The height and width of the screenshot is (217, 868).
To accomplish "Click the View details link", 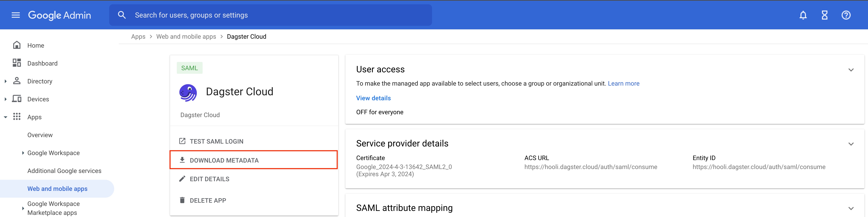I will [373, 98].
